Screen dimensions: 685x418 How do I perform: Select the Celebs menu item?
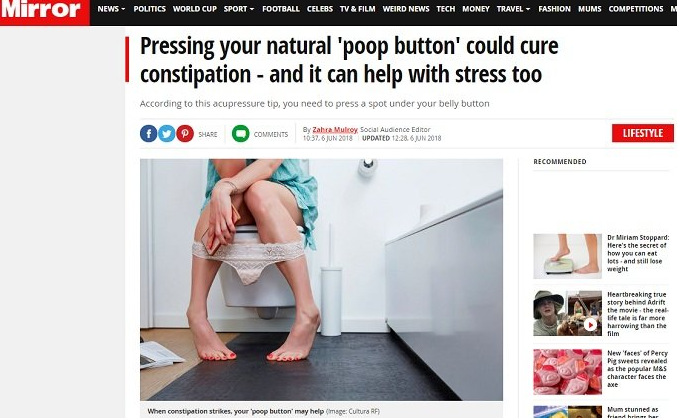320,9
